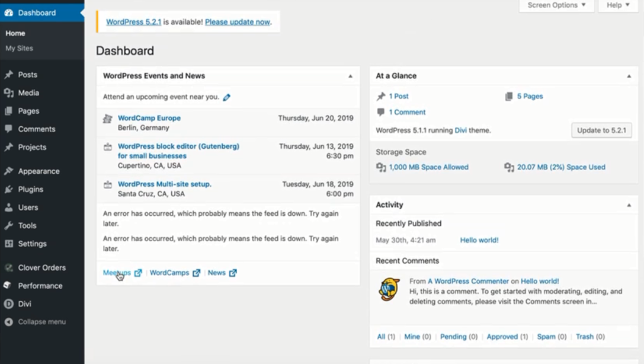The height and width of the screenshot is (364, 644).
Task: Click the Appearance paintbrush icon
Action: pos(9,171)
